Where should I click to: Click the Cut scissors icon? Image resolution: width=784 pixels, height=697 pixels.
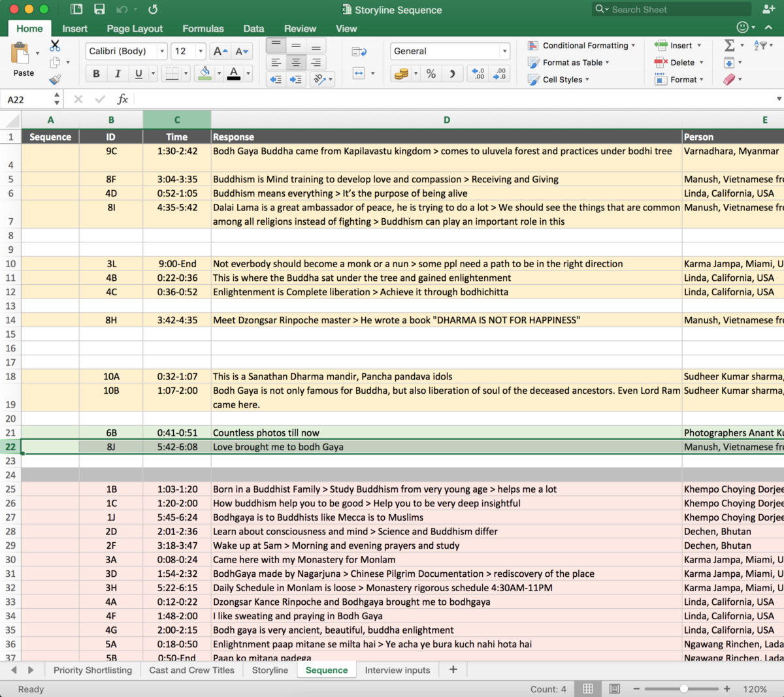coord(55,46)
